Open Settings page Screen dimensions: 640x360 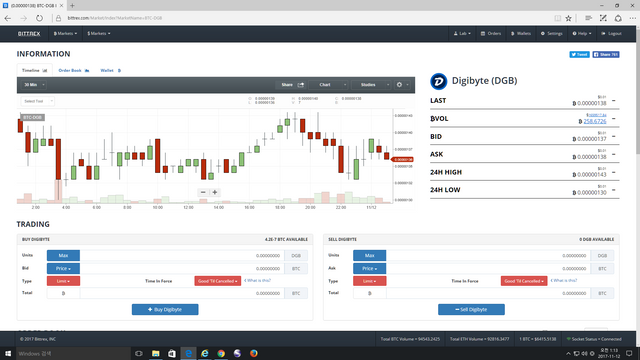click(x=551, y=33)
